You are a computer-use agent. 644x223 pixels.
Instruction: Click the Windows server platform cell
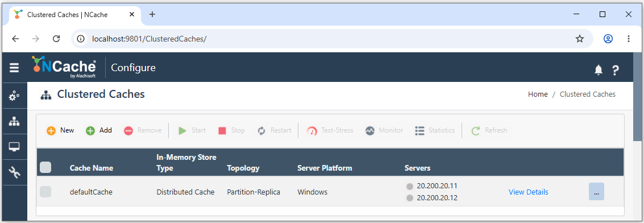click(x=312, y=192)
